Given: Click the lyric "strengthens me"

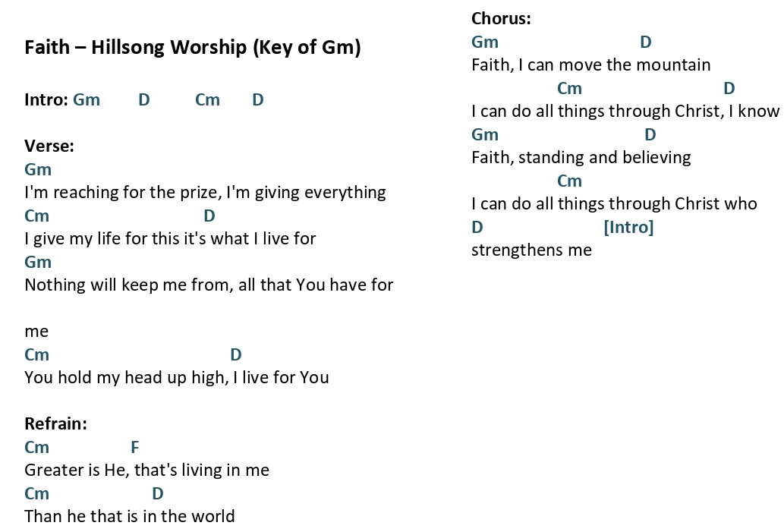Looking at the screenshot, I should [x=531, y=250].
